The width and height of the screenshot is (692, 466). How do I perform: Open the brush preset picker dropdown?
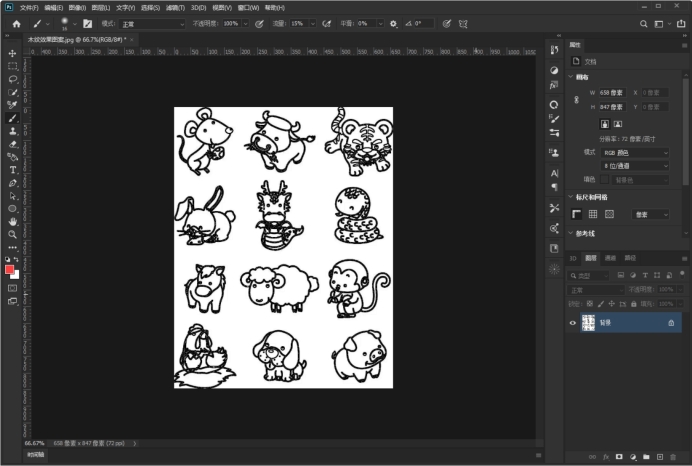[75, 24]
